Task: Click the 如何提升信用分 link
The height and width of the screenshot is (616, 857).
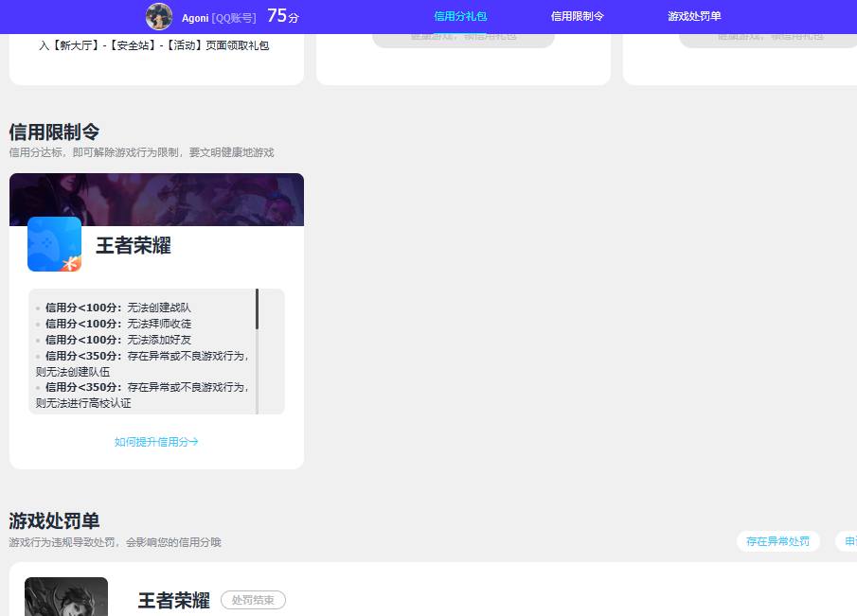Action: (156, 442)
